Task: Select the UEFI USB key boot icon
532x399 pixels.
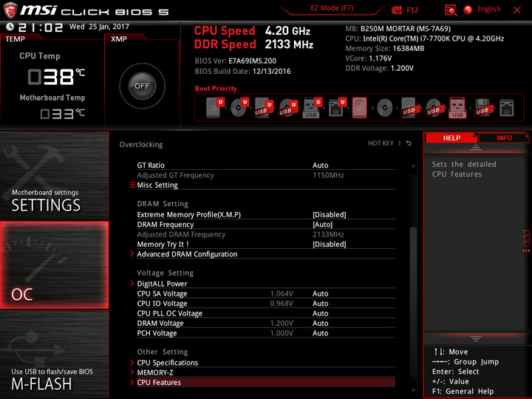Action: pyautogui.click(x=313, y=108)
